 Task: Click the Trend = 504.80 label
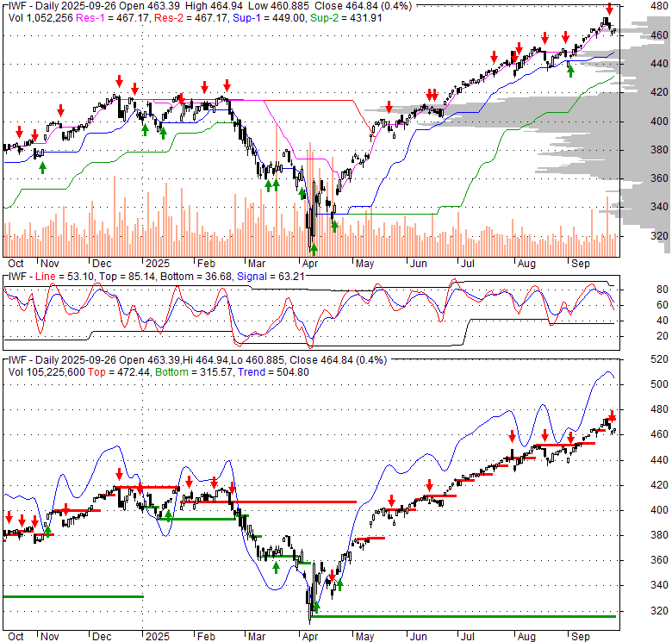pyautogui.click(x=273, y=372)
